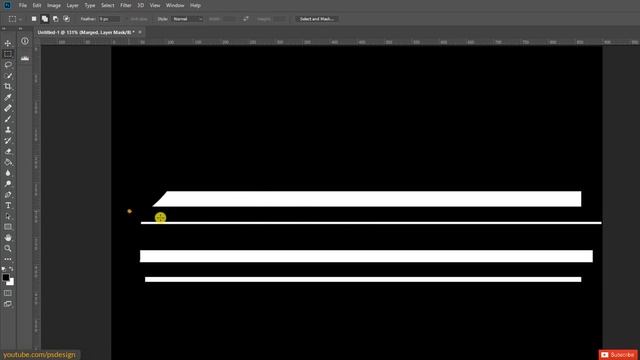Select the Crop tool
Viewport: 640px width, 360px height.
(x=8, y=87)
